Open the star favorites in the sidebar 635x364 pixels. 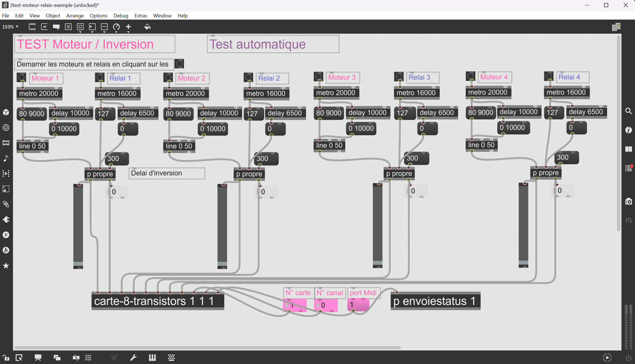tap(6, 266)
